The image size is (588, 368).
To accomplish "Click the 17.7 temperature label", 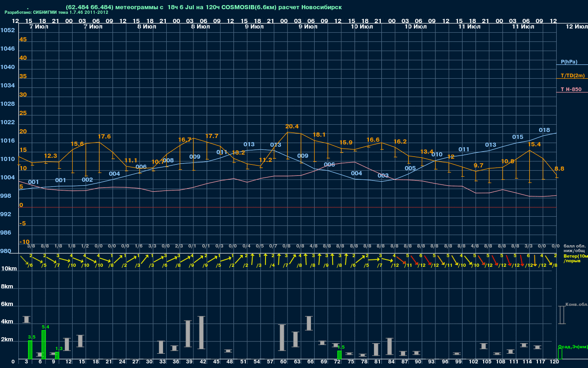I will coord(212,136).
